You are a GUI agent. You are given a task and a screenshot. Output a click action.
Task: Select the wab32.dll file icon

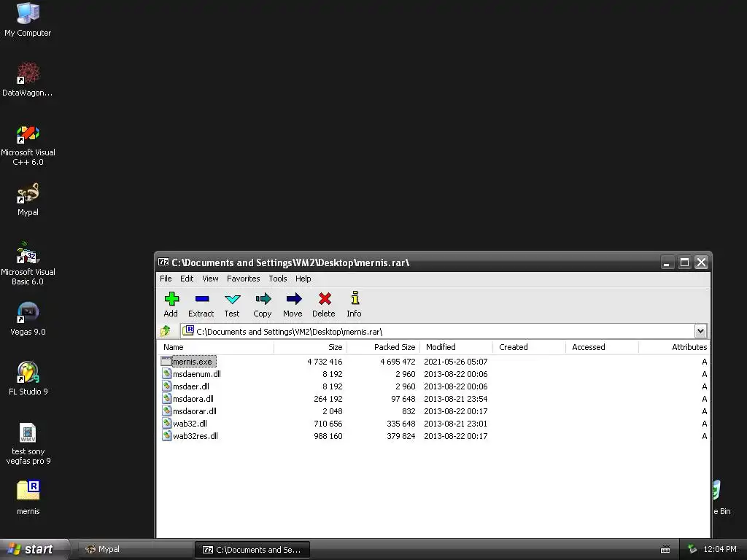tap(166, 424)
